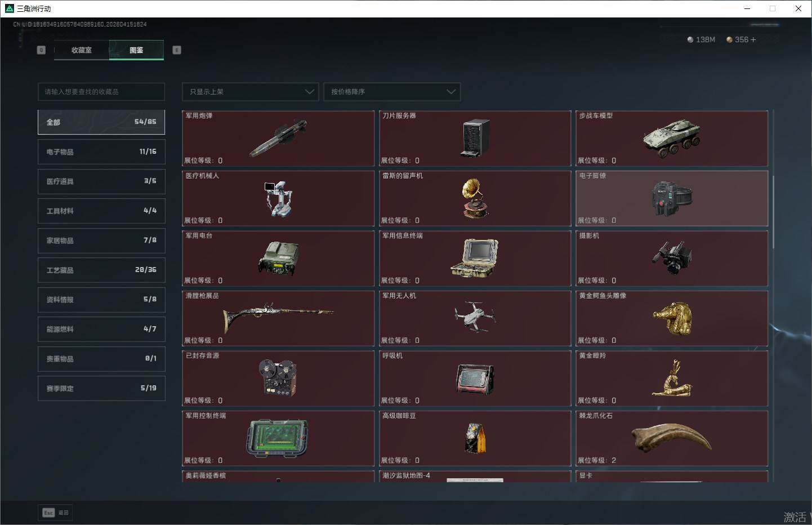Filter by 电子物品 category

coord(101,152)
